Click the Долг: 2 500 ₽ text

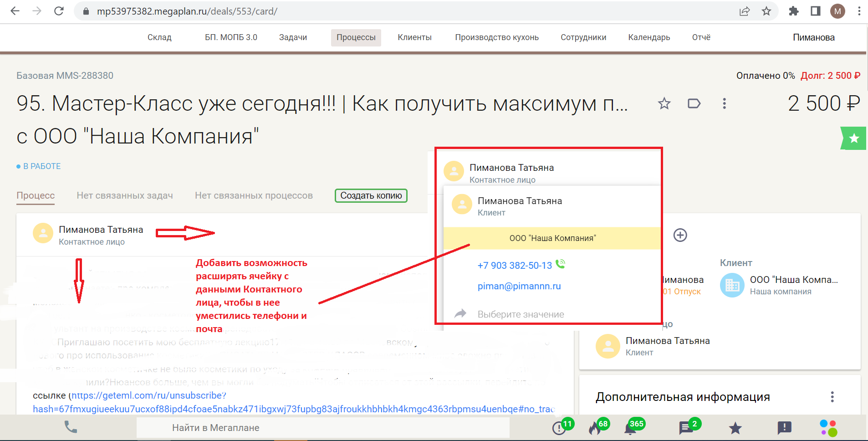[830, 76]
